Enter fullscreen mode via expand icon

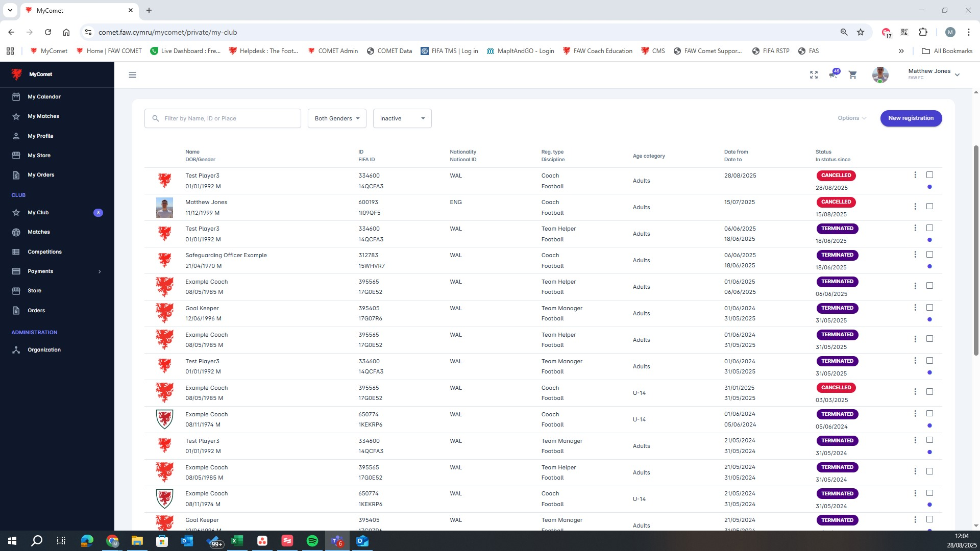pos(814,75)
